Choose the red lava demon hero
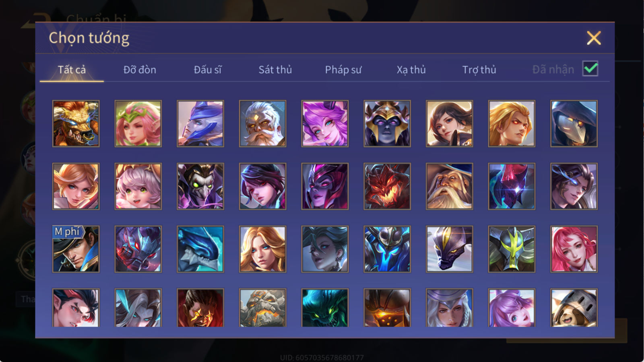Screen dimensions: 644x362 (387, 186)
